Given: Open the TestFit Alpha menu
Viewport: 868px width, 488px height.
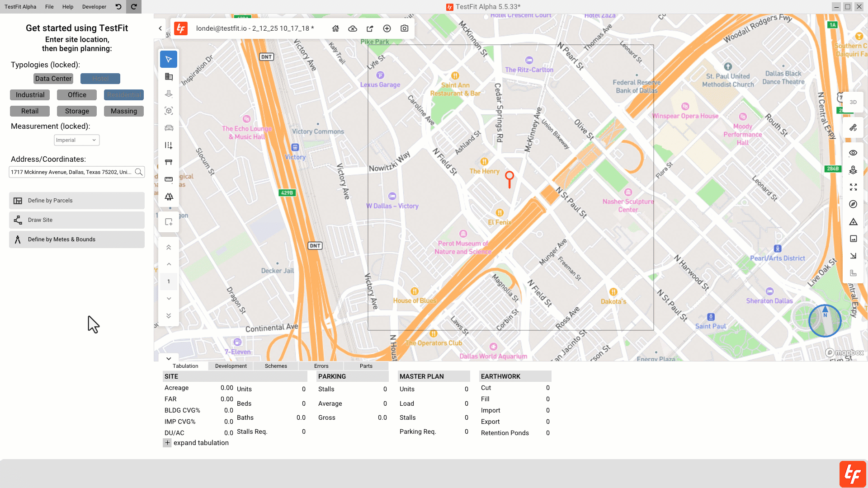Looking at the screenshot, I should point(20,7).
